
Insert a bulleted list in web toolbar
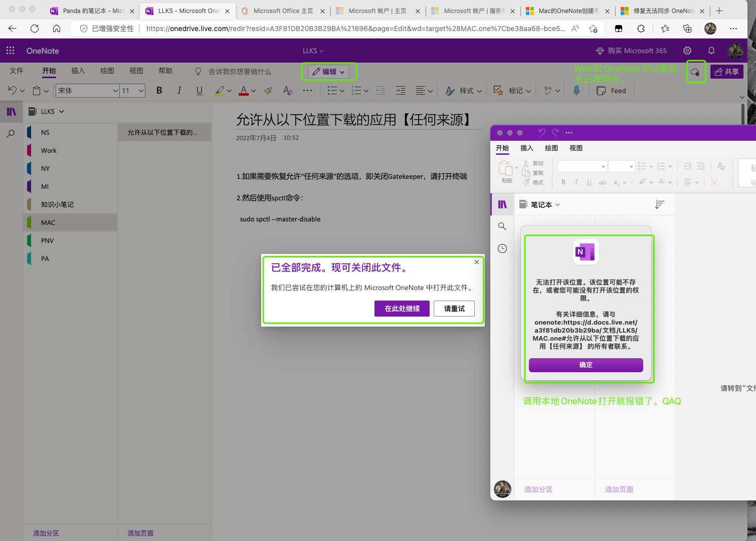coord(332,91)
